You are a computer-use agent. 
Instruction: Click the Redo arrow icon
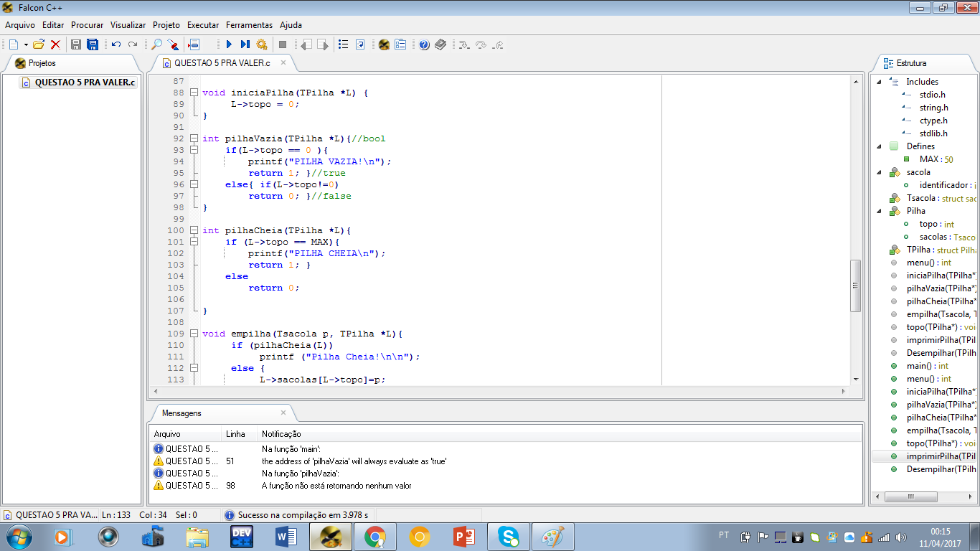[x=133, y=44]
